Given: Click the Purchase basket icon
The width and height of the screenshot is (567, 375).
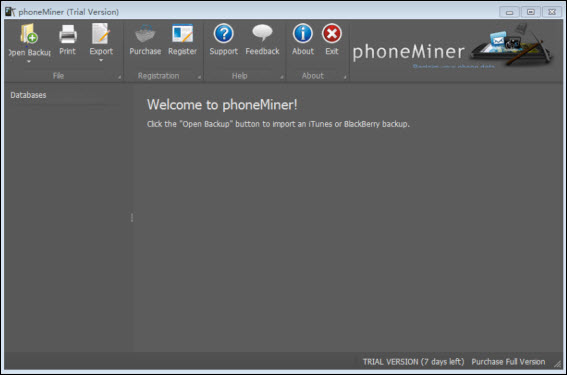Looking at the screenshot, I should click(145, 34).
